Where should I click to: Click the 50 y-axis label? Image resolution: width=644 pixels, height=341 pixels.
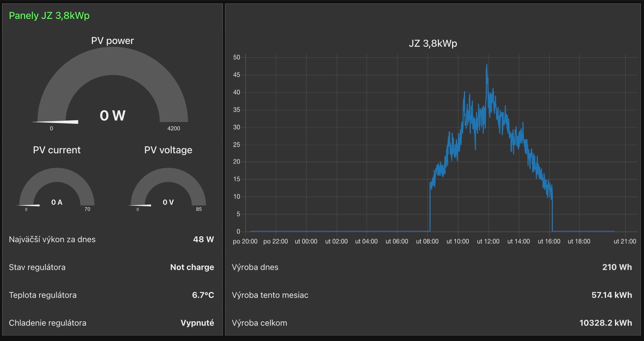coord(237,57)
